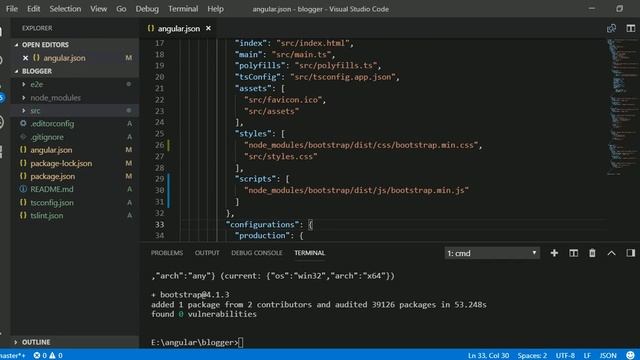Close the angular.json editor tab

(x=209, y=28)
